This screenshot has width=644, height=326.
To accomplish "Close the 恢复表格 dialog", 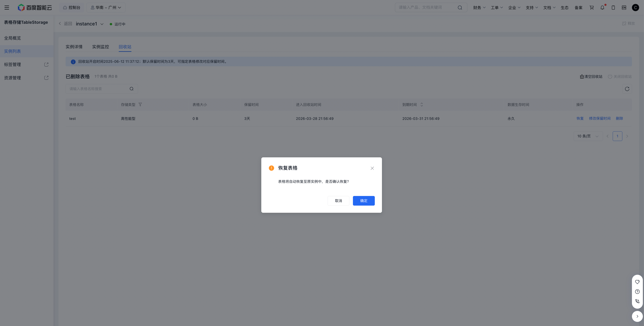I will click(372, 168).
